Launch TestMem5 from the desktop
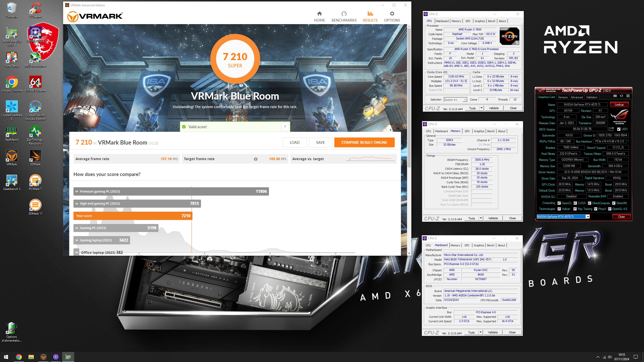This screenshot has width=644, height=362. [x=12, y=133]
